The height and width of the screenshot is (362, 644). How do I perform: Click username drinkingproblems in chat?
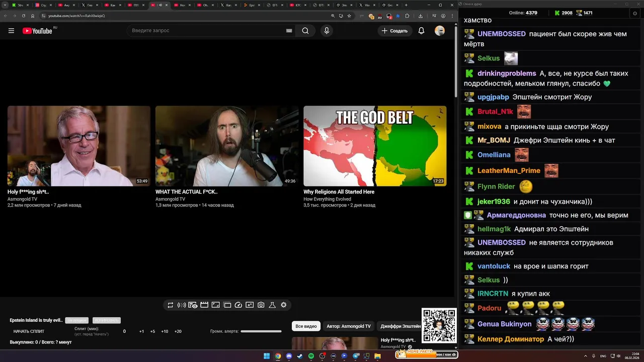(507, 73)
